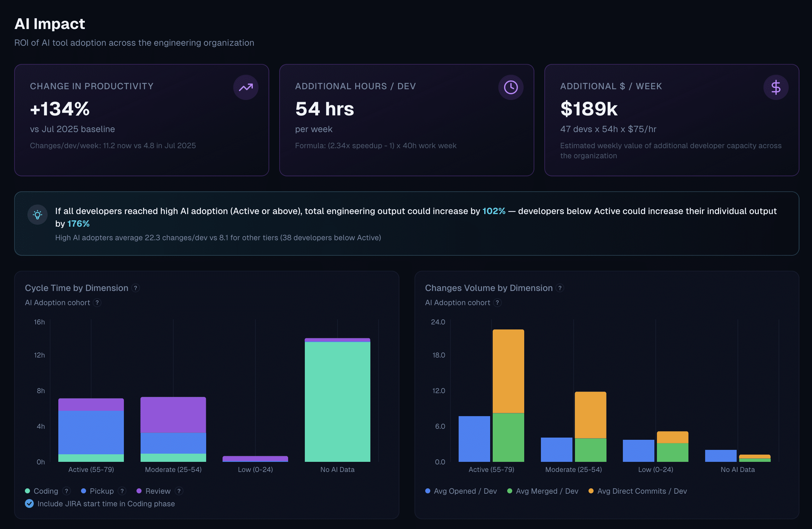
Task: Open AI Adoption cohort help in changes chart
Action: 497,303
